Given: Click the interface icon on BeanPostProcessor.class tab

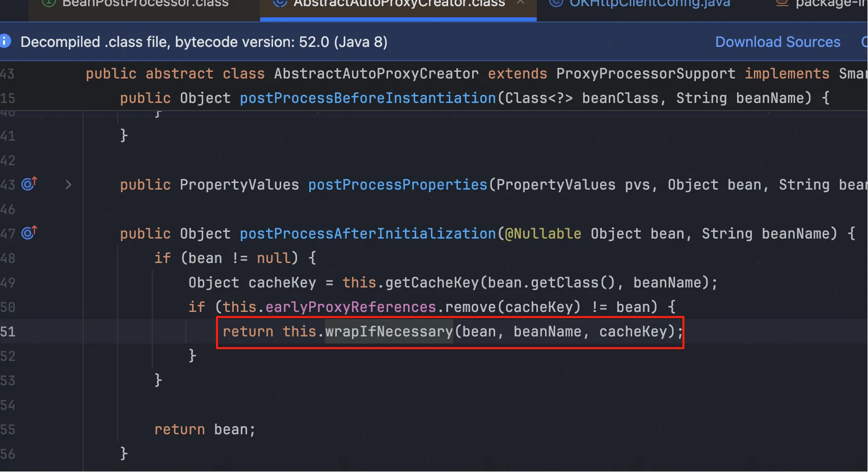Looking at the screenshot, I should coord(48,3).
